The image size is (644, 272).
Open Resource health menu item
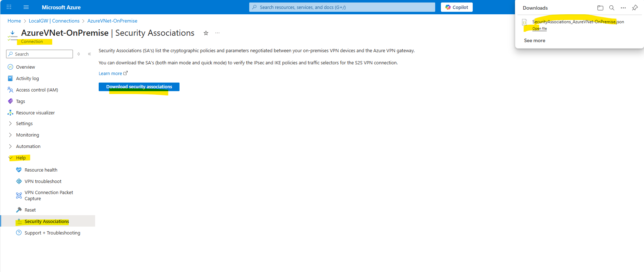pos(41,170)
